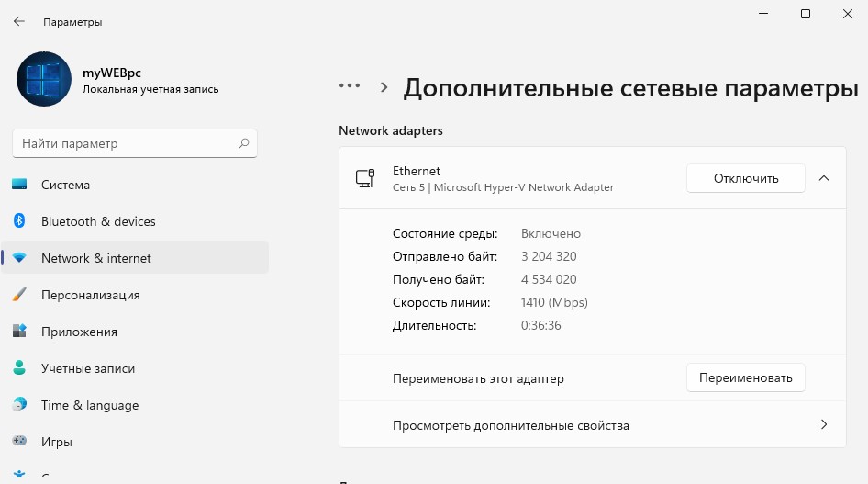This screenshot has width=868, height=484.
Task: Select the Ethernet adapter title
Action: [x=417, y=171]
